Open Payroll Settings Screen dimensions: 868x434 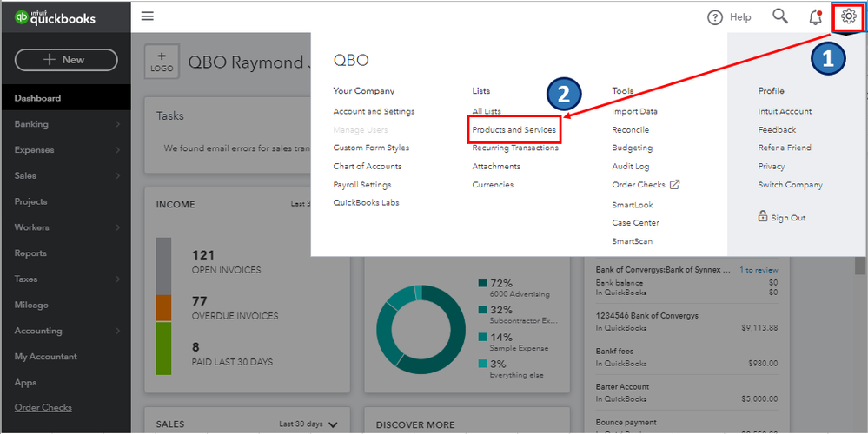362,185
